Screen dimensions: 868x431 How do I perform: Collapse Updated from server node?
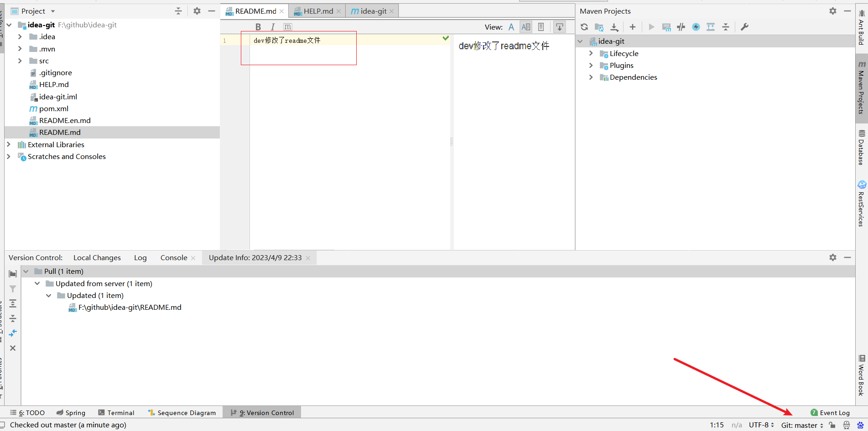pyautogui.click(x=37, y=283)
